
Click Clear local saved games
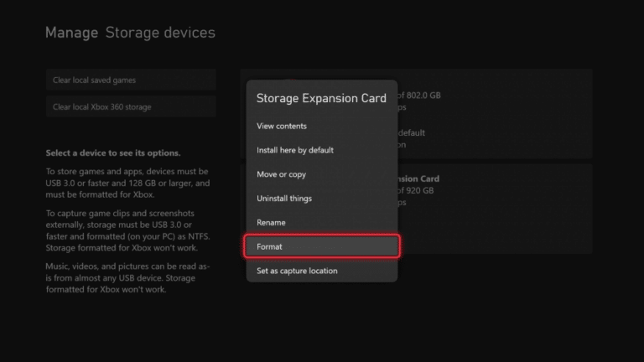131,80
